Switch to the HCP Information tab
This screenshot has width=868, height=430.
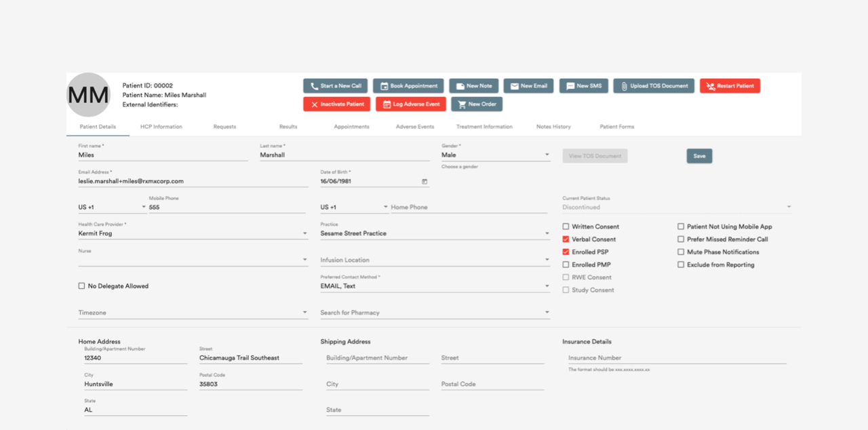[x=161, y=127]
